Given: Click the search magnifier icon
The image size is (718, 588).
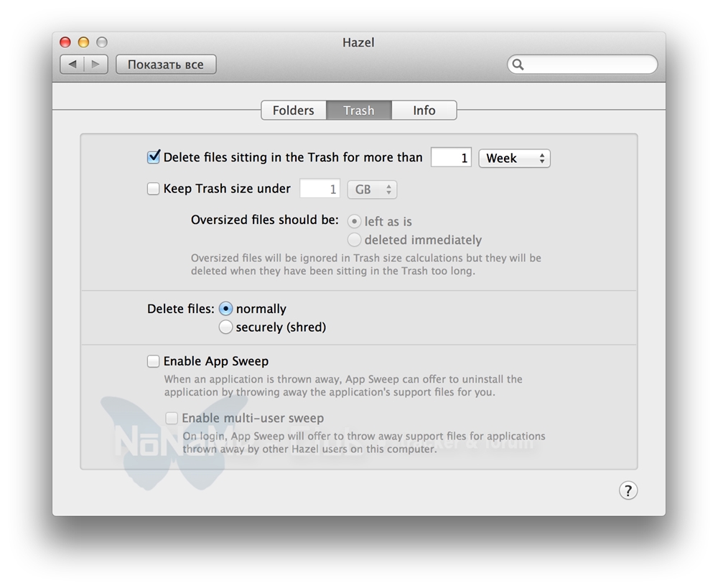Looking at the screenshot, I should pos(518,65).
